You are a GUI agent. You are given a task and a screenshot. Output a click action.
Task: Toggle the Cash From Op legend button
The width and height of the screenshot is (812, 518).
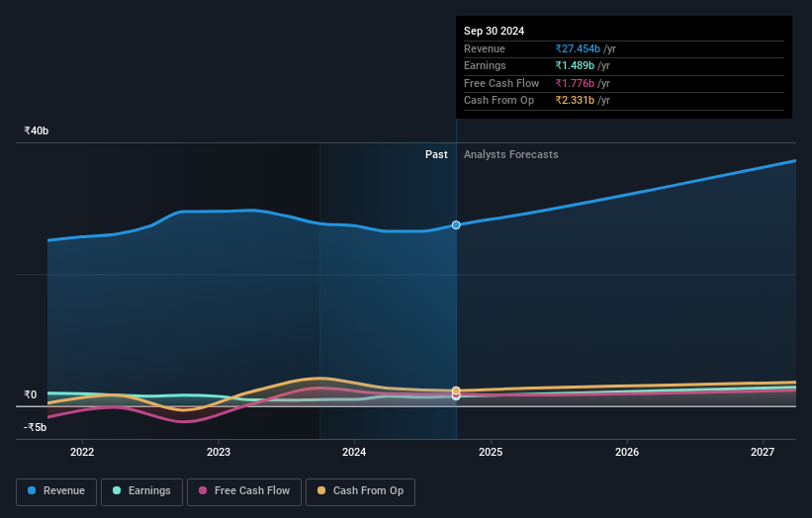coord(360,491)
